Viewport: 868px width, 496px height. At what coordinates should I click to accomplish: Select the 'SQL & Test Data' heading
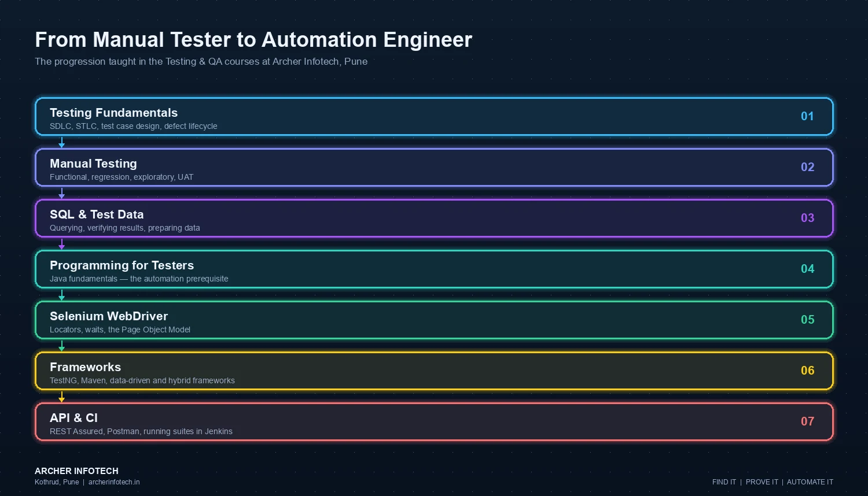click(97, 214)
